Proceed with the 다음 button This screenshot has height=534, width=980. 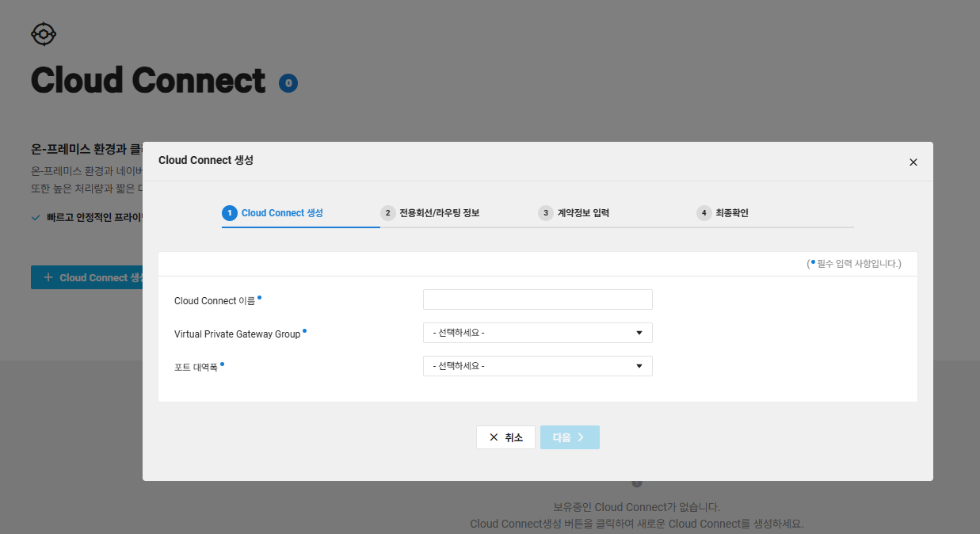coord(570,437)
